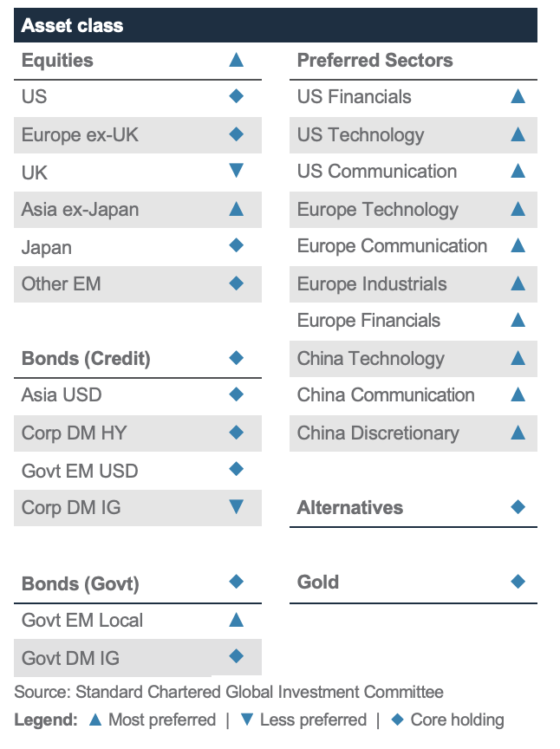560x749 pixels.
Task: Click the up triangle beside Govt EM Local
Action: click(x=236, y=620)
